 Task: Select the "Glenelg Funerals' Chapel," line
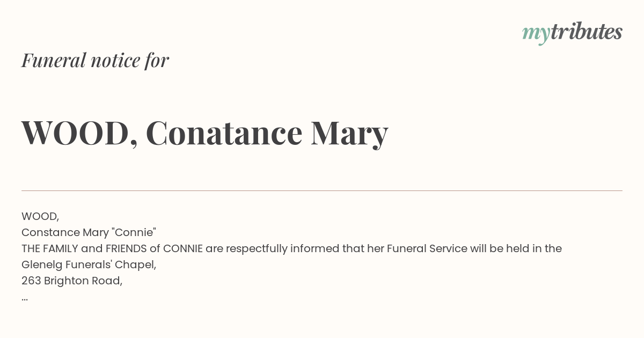[x=89, y=264]
